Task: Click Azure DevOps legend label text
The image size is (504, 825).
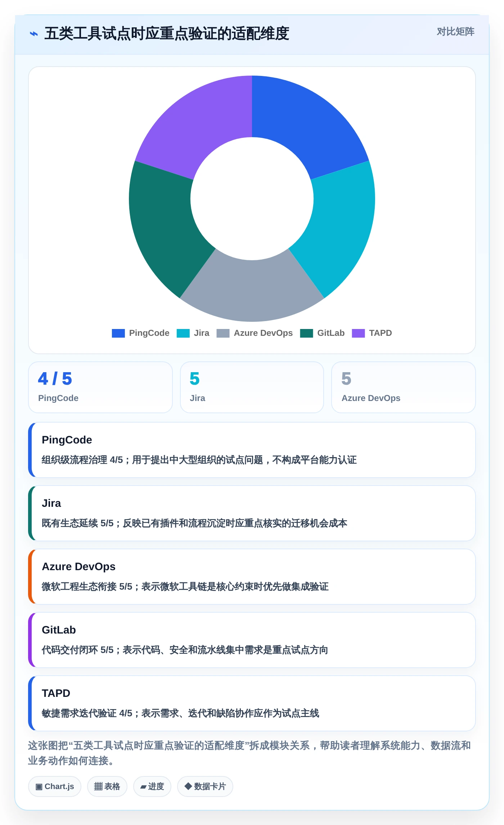Action: [263, 333]
